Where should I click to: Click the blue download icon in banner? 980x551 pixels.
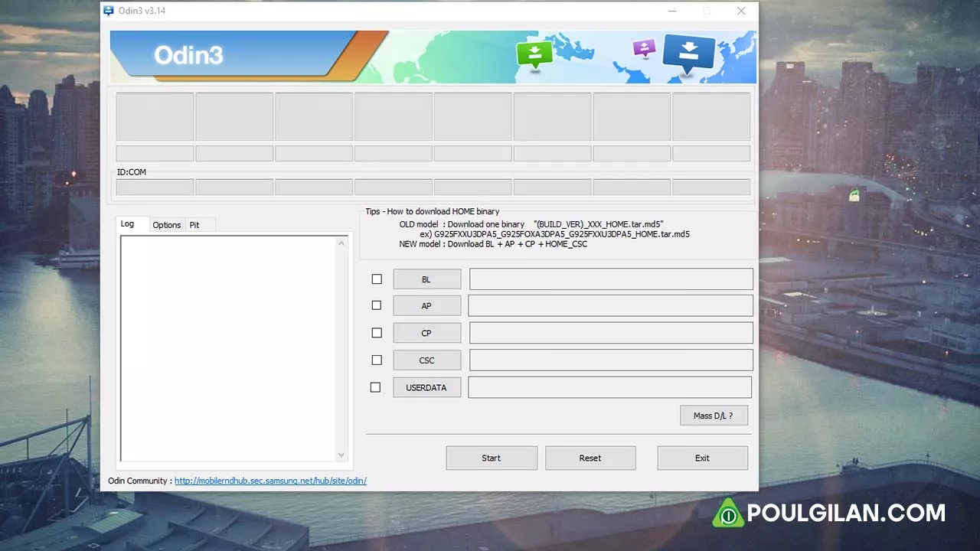pyautogui.click(x=688, y=55)
